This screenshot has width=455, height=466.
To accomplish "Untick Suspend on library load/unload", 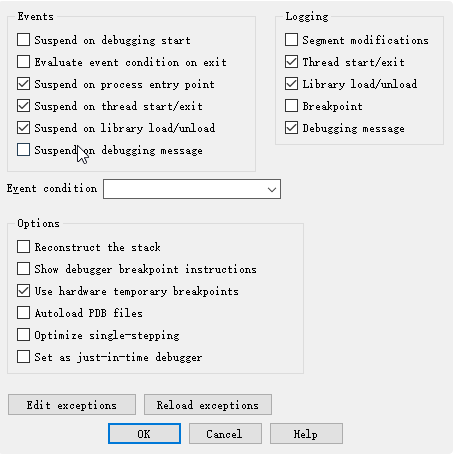I will click(x=23, y=128).
